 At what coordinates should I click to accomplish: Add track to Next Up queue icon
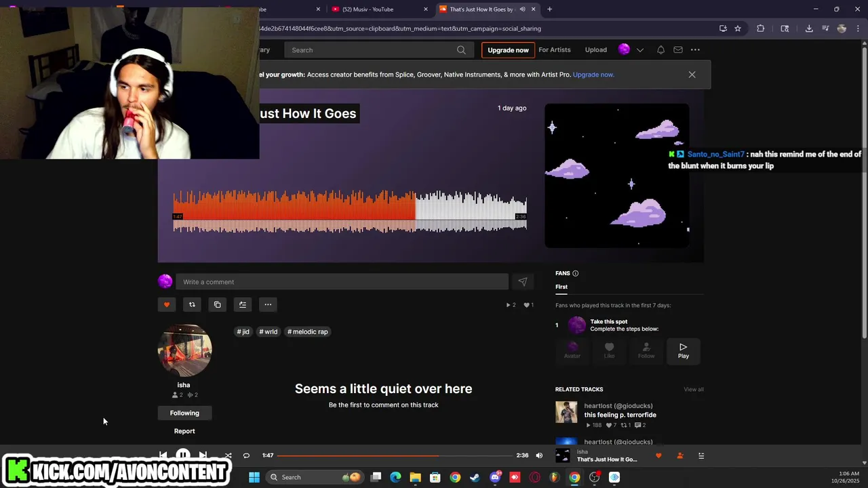pyautogui.click(x=243, y=304)
